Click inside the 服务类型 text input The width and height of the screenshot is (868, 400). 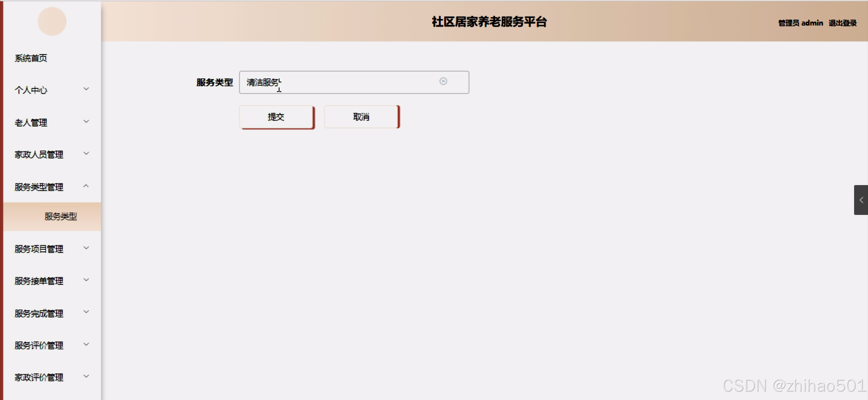click(x=339, y=82)
